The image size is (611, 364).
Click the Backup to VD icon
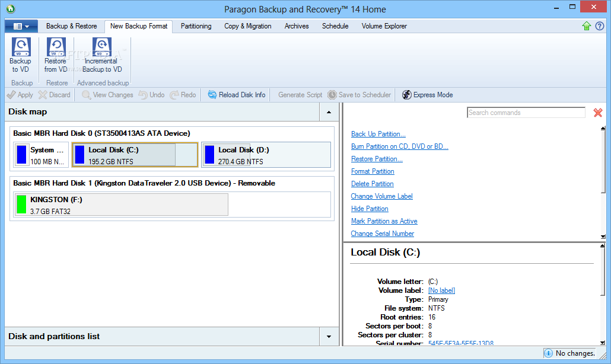(x=21, y=47)
